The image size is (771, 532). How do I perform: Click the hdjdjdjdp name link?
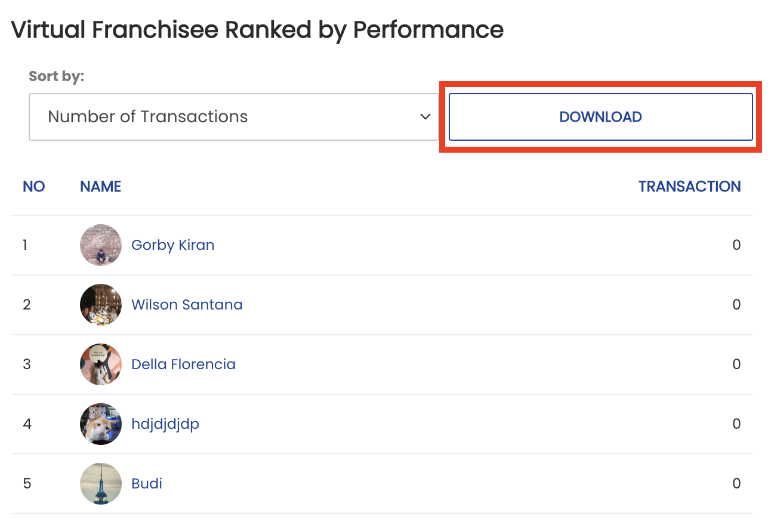coord(165,424)
